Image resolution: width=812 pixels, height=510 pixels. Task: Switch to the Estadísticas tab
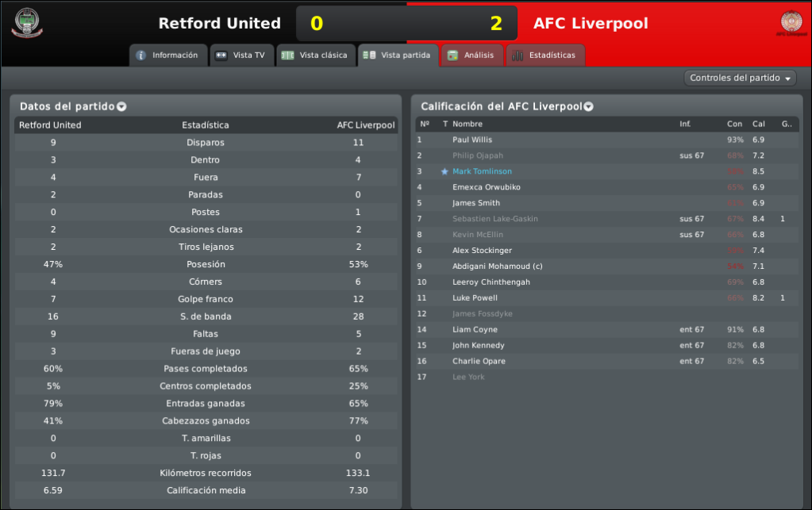coord(545,56)
